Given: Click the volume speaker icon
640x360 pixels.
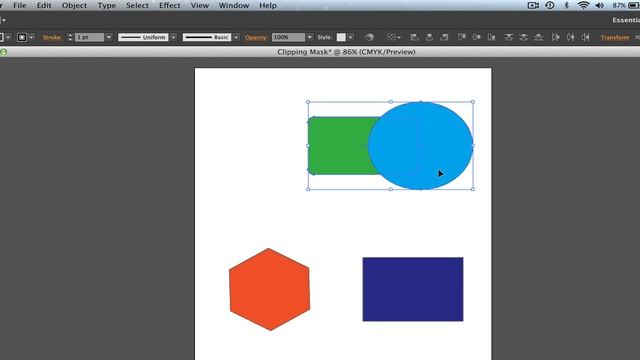Looking at the screenshot, I should click(600, 5).
